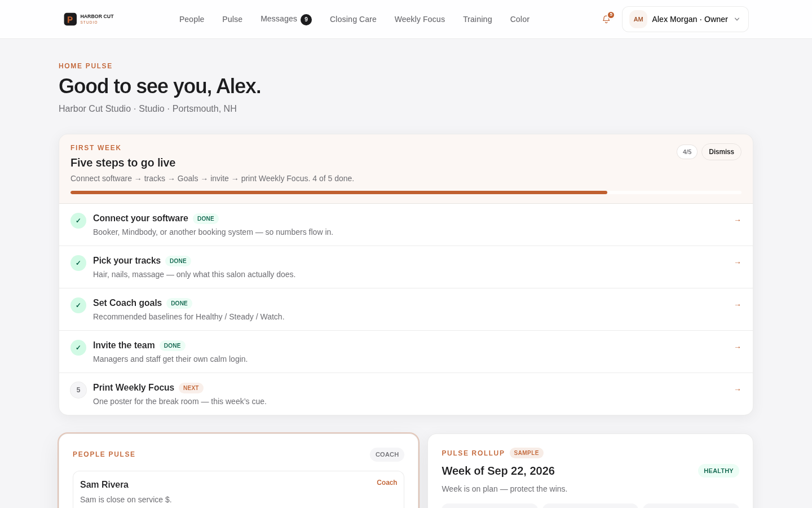This screenshot has width=812, height=508.
Task: Click the DONE tag on Connect your software
Action: [x=206, y=218]
